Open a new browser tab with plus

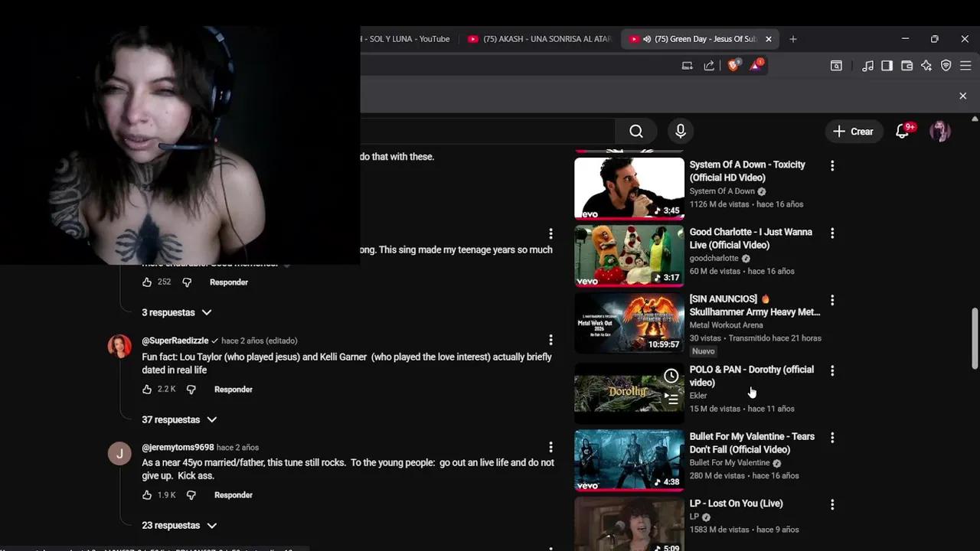[793, 39]
